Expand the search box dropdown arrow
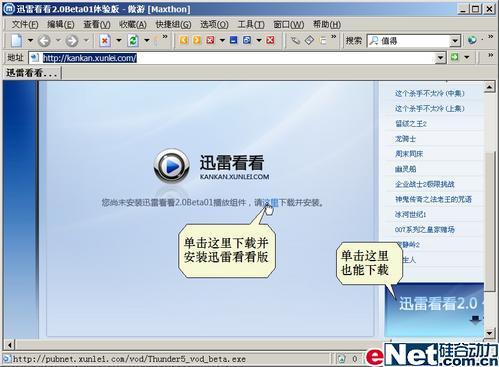499x367 pixels. 455,41
